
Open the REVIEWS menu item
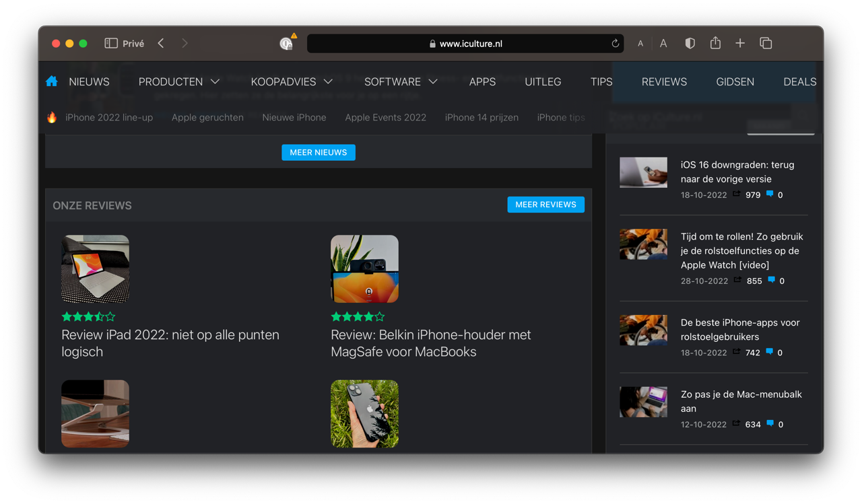[664, 81]
